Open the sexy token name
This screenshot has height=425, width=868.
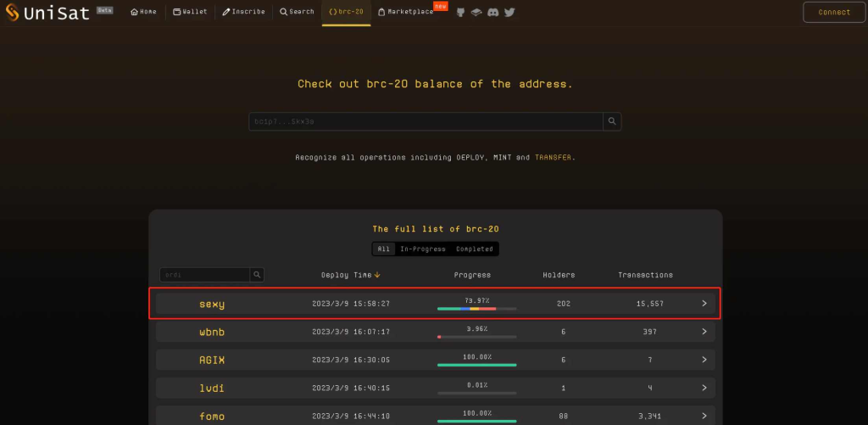point(212,305)
